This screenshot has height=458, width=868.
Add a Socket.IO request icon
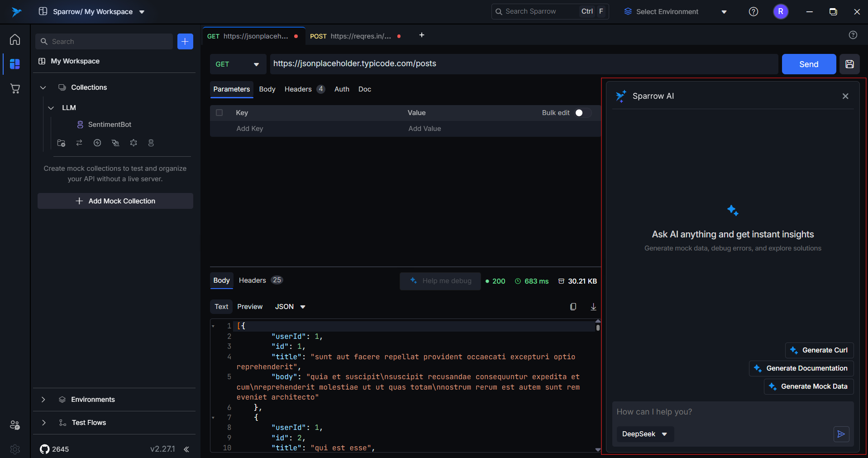(x=115, y=143)
